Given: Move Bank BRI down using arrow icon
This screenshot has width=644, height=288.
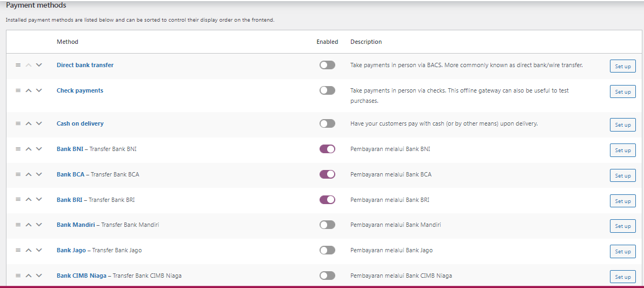Looking at the screenshot, I should point(39,200).
